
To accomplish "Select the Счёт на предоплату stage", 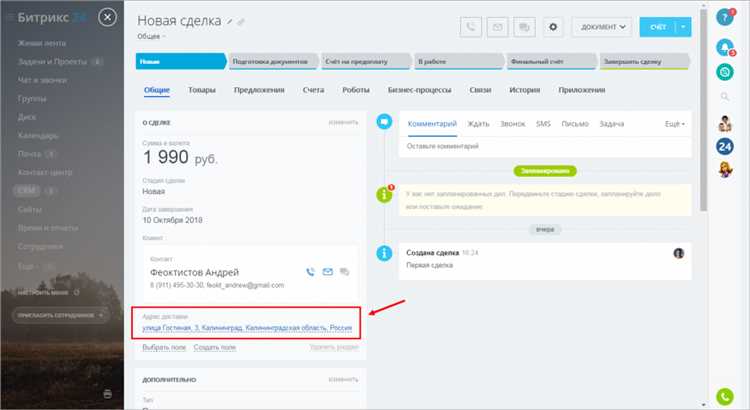I will 366,61.
